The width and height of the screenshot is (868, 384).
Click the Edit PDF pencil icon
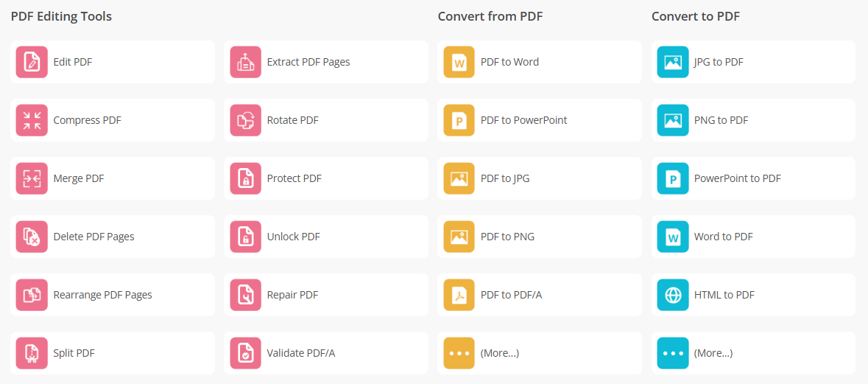(32, 62)
